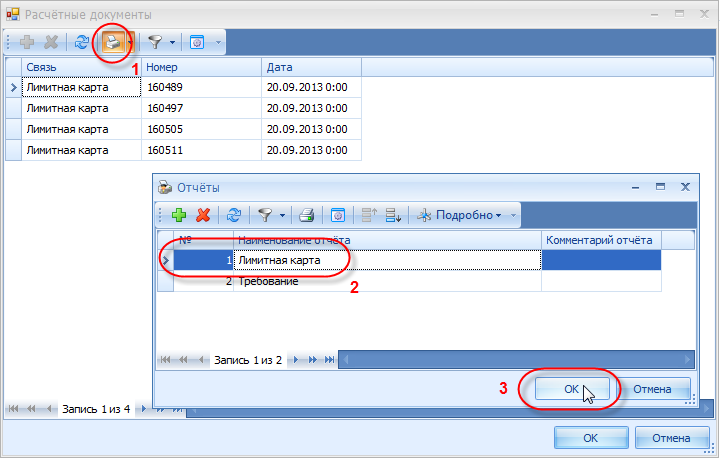Expand the filter dropdown arrow in main toolbar

(x=172, y=42)
